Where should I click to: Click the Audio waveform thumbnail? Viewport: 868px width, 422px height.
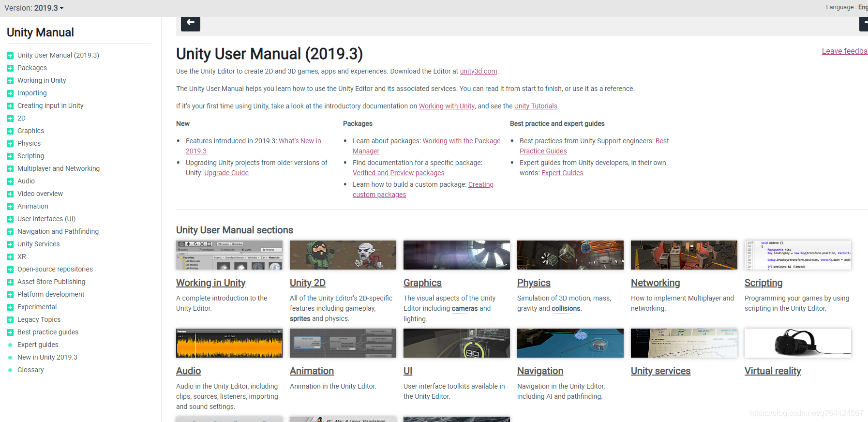point(229,343)
